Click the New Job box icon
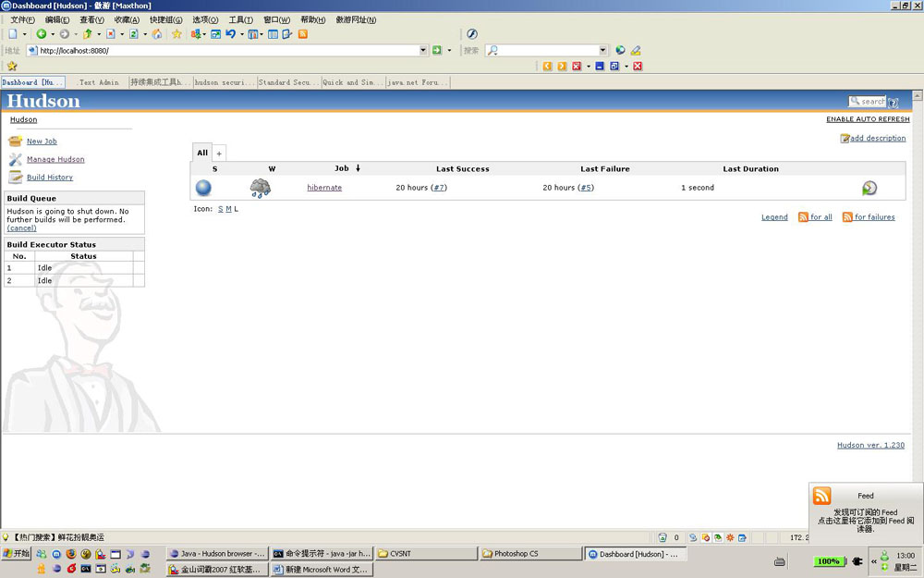Image resolution: width=924 pixels, height=578 pixels. coord(16,141)
